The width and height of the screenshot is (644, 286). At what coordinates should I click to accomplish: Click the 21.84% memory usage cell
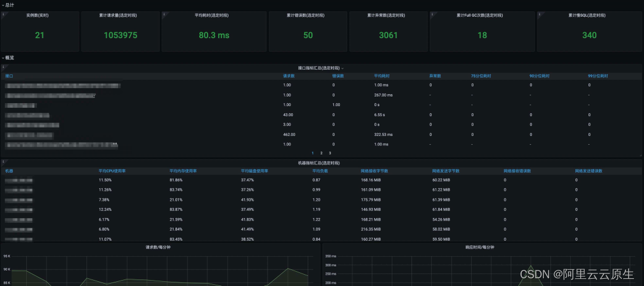[176, 229]
